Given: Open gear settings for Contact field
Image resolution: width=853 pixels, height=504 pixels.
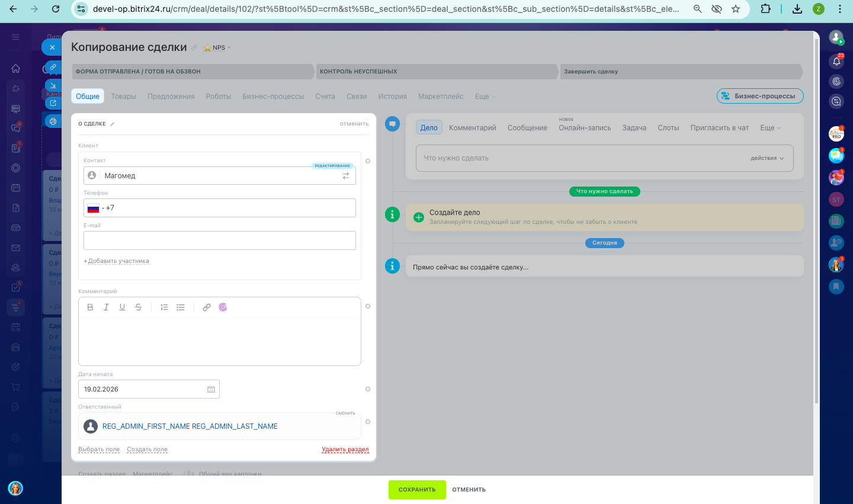Looking at the screenshot, I should pos(368,161).
